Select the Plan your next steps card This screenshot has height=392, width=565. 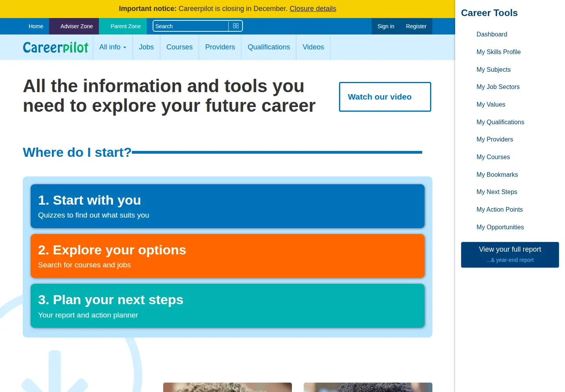click(228, 306)
